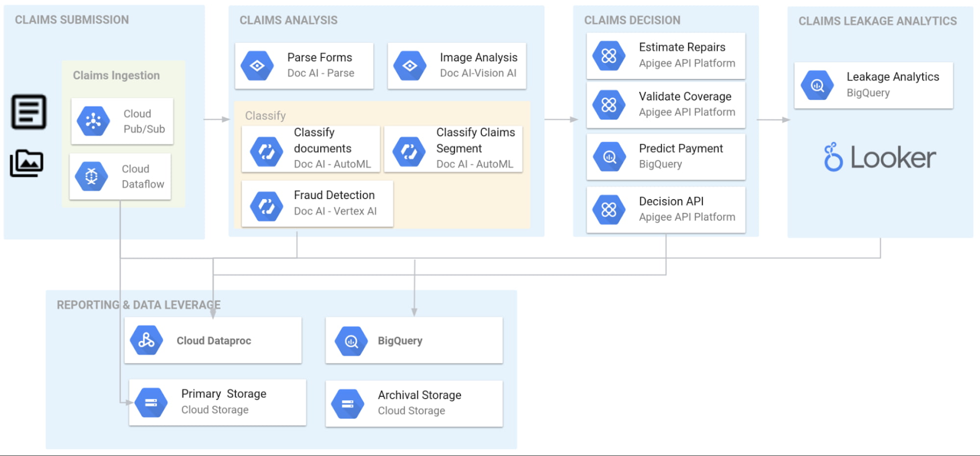Click the 'CLAIMS SUBMISSION' section heading
Screen dimensions: 980x456
pyautogui.click(x=72, y=20)
